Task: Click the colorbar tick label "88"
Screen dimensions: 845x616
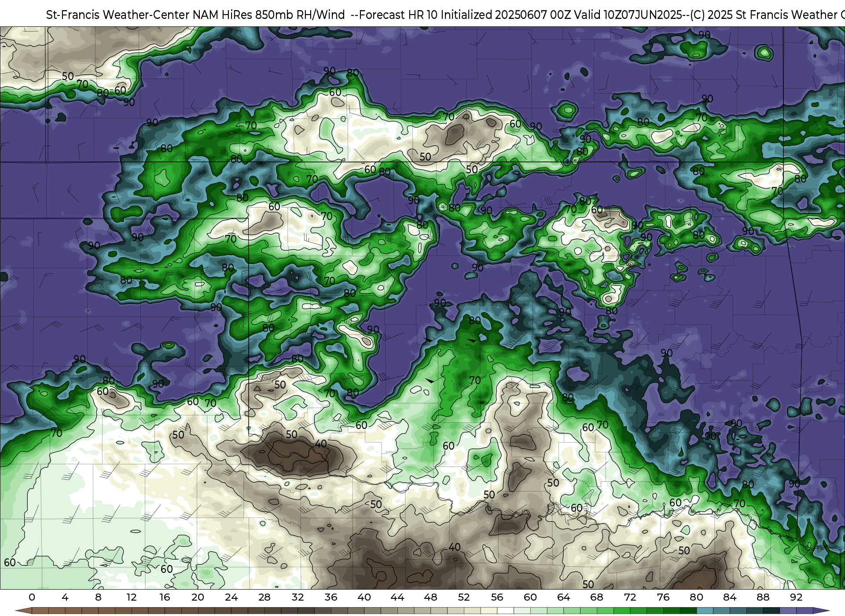Action: tap(763, 597)
